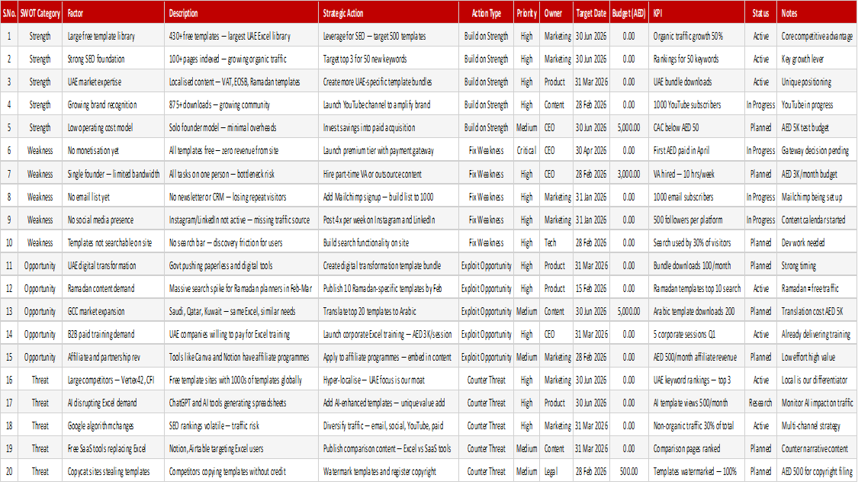The width and height of the screenshot is (858, 504).
Task: Select the "Budget (AED)" column header
Action: click(x=628, y=13)
